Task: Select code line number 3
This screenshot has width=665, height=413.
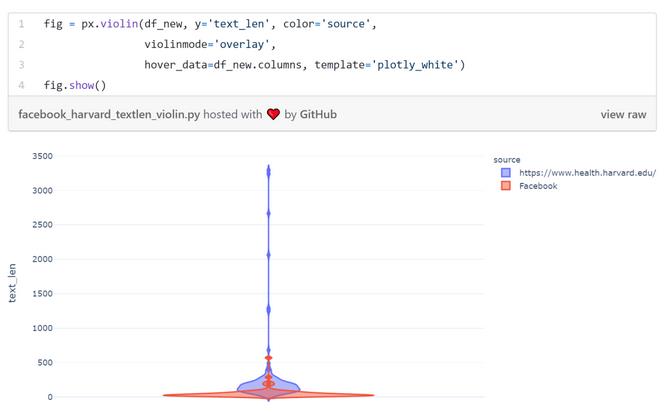Action: tap(20, 65)
